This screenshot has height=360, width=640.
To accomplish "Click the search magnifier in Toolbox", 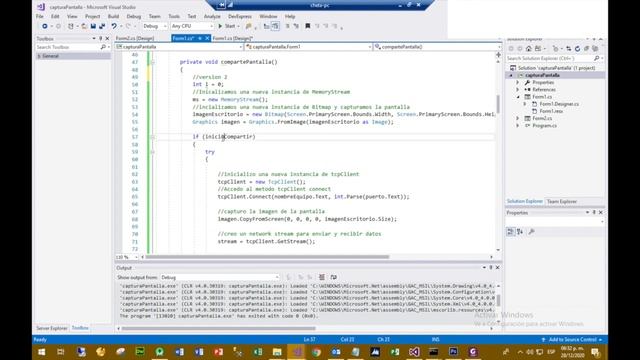I will (x=103, y=47).
